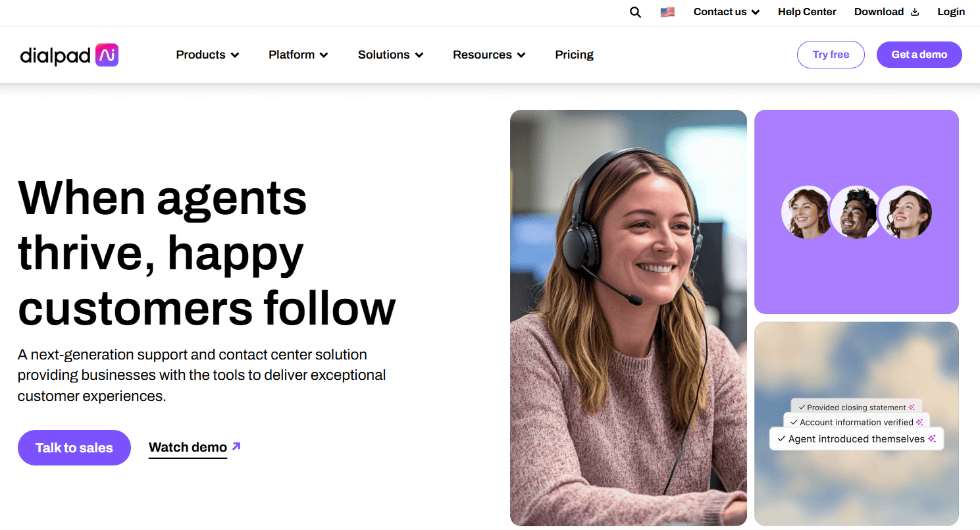Select the chevron on the Products menu
The image size is (980, 530).
(x=236, y=55)
